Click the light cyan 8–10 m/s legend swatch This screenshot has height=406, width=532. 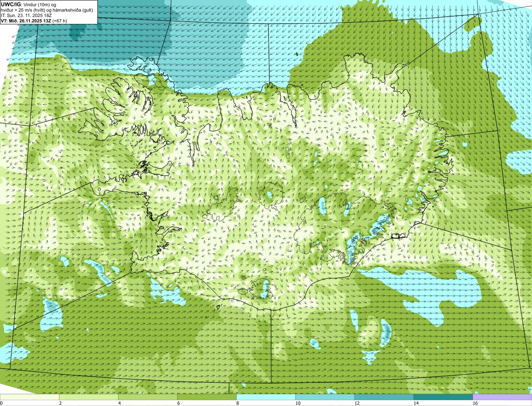point(266,397)
